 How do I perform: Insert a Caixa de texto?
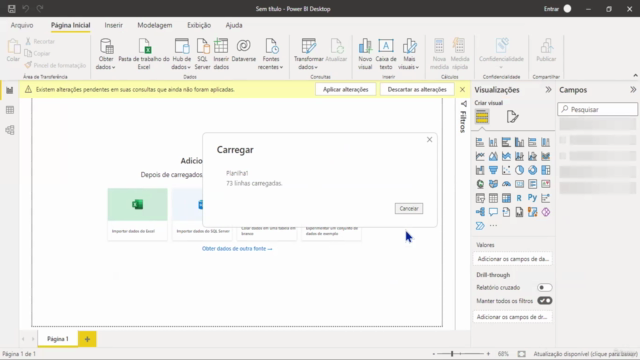pos(386,54)
